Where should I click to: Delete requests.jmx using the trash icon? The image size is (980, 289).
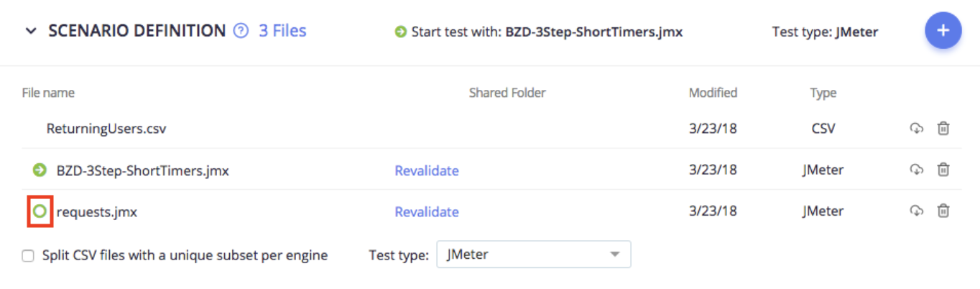pyautogui.click(x=943, y=211)
